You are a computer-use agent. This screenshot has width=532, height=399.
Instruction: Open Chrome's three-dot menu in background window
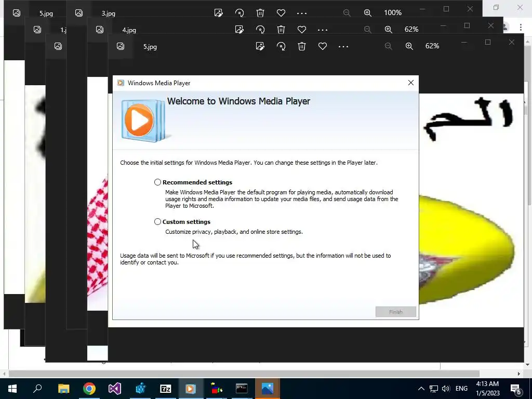[521, 27]
